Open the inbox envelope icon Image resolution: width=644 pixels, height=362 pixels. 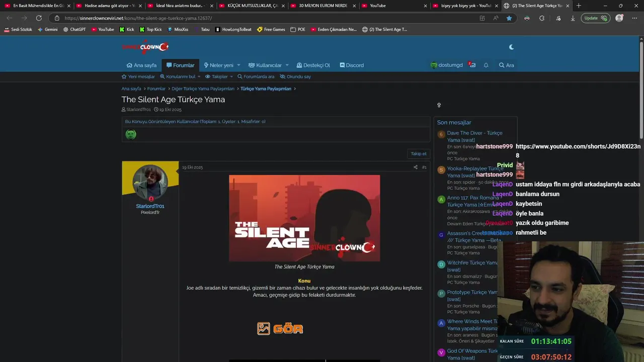(472, 65)
